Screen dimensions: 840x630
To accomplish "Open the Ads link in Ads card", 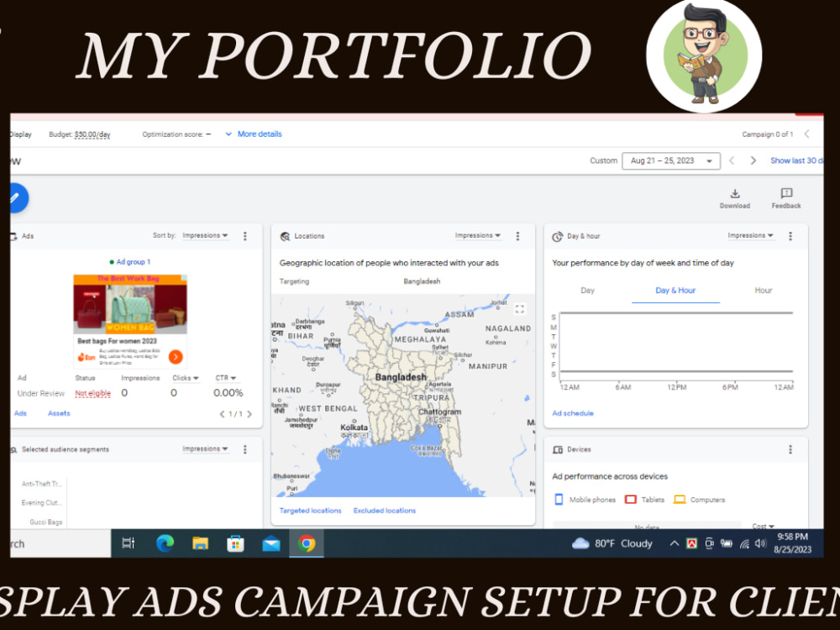I will tap(20, 413).
